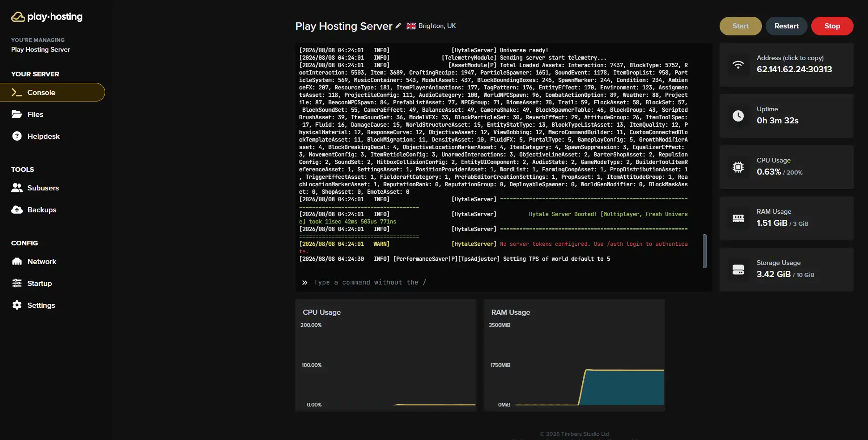Screen dimensions: 868x440
Task: Click the Universe ready! log line
Action: (423, 50)
